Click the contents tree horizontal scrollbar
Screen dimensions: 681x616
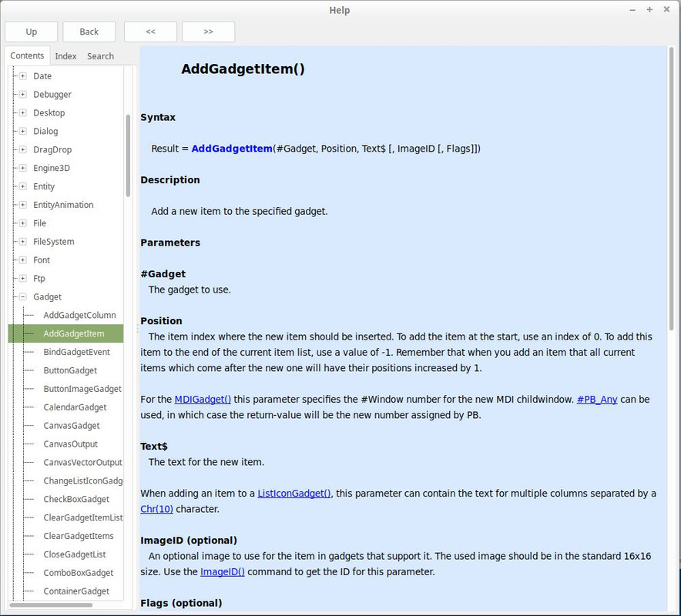pyautogui.click(x=51, y=604)
